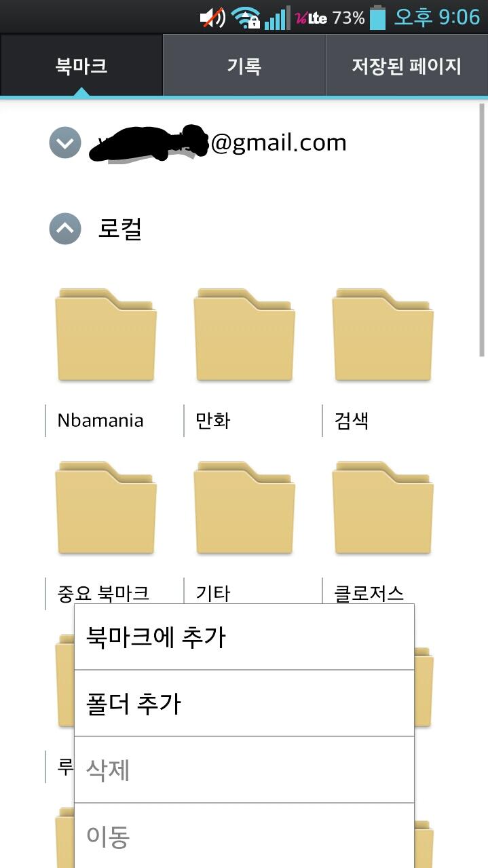Collapse the 로컬 bookmarks section

coord(65,229)
